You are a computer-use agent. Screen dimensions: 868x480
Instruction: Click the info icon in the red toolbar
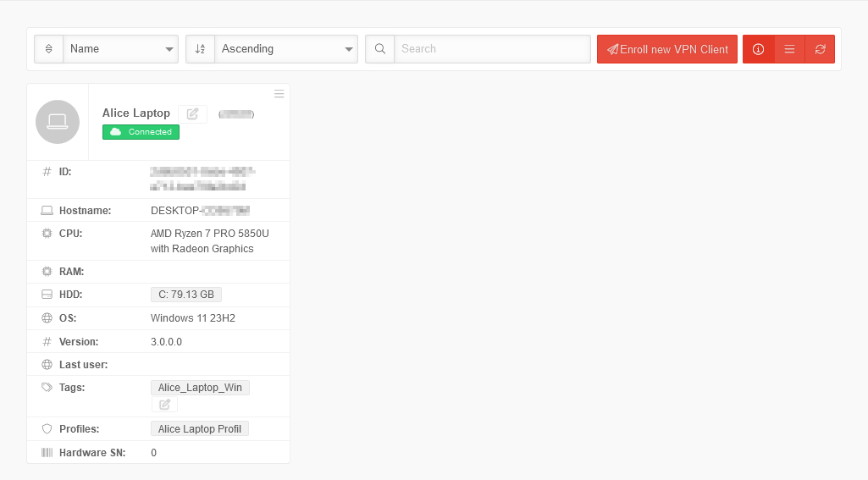coord(758,49)
